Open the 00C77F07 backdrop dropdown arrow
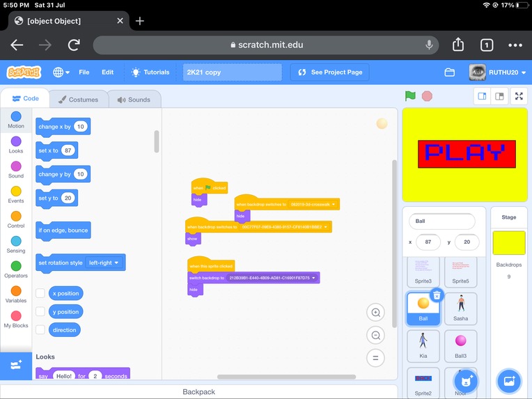Viewport: 532px width, 399px height. [326, 227]
